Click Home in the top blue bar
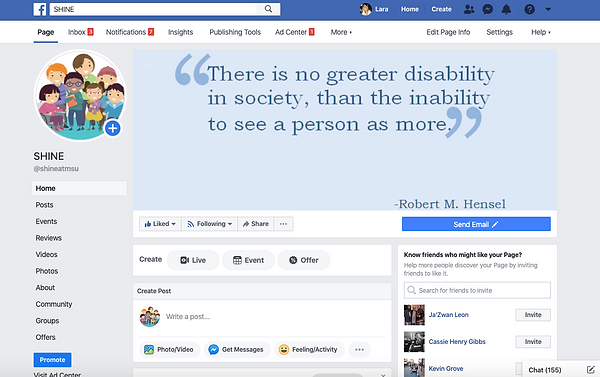The image size is (600, 377). [409, 9]
